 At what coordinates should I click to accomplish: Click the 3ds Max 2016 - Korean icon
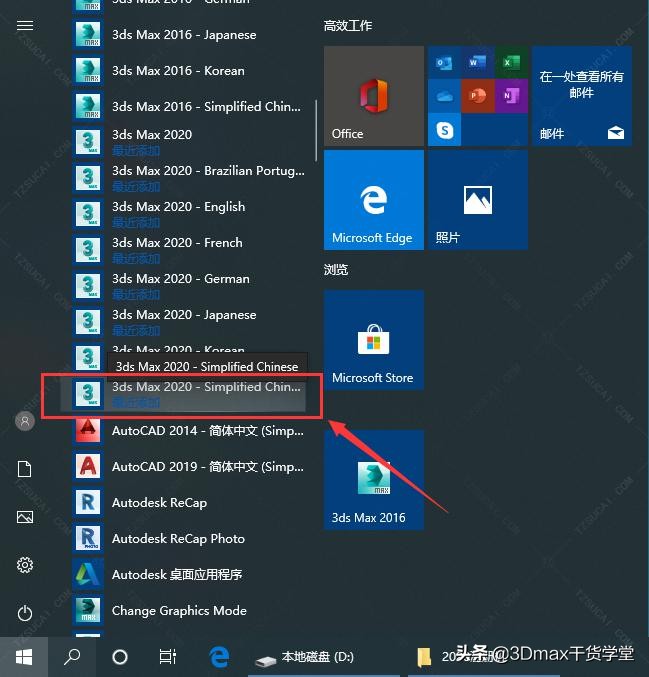(x=88, y=70)
